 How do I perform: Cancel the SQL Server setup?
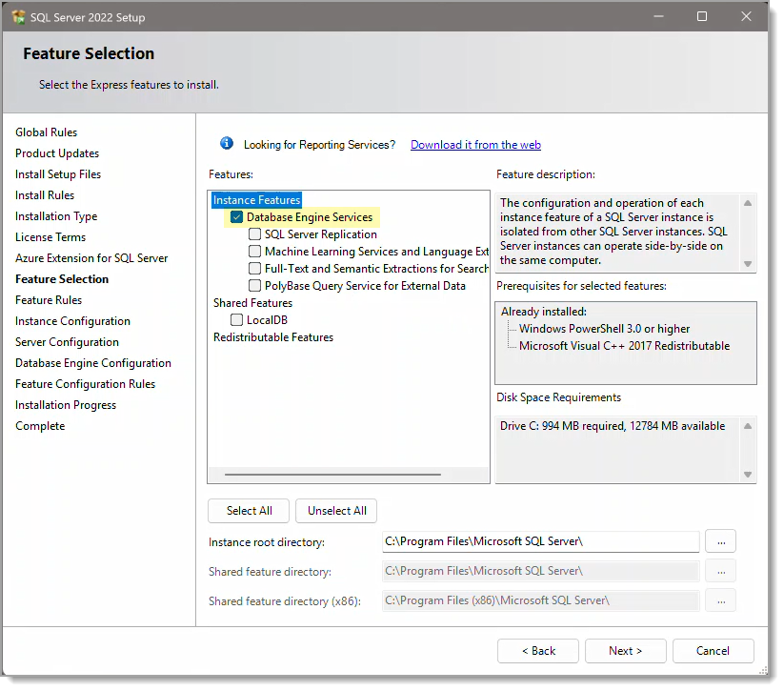point(713,651)
